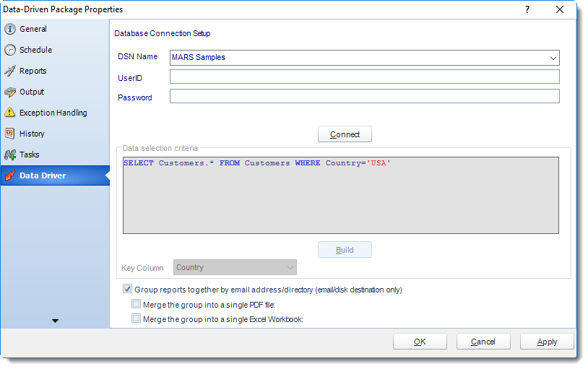Open the History section

(55, 134)
